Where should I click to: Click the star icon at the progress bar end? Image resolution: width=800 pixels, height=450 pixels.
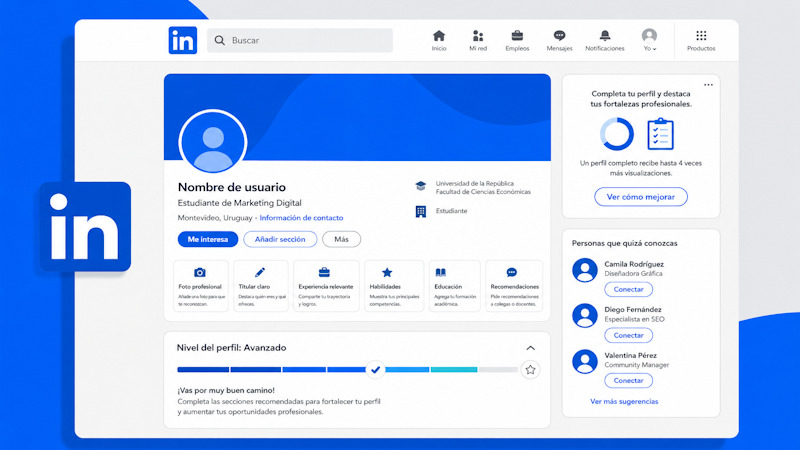point(531,369)
